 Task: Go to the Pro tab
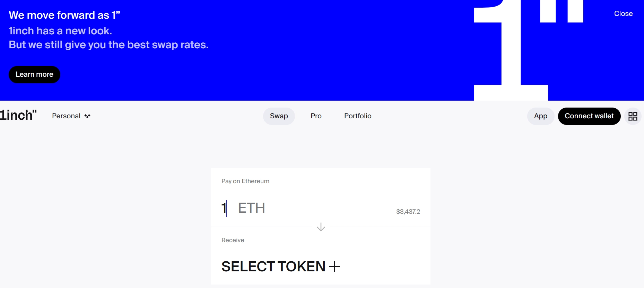pyautogui.click(x=316, y=116)
